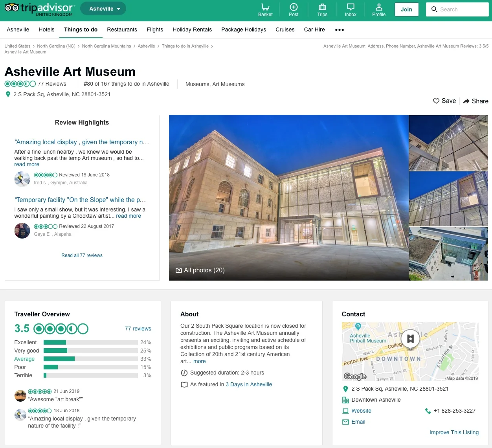Select the Hotels tab
Image resolution: width=492 pixels, height=448 pixels.
click(46, 30)
